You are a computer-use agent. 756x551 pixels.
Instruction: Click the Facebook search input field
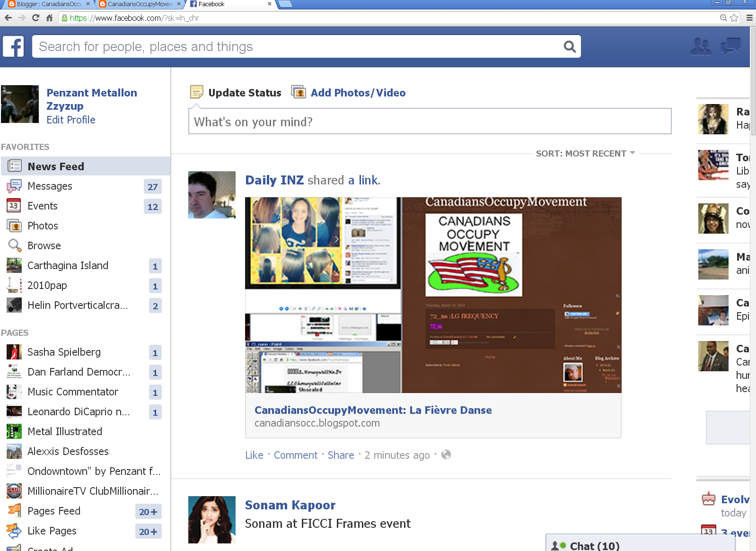tap(298, 46)
